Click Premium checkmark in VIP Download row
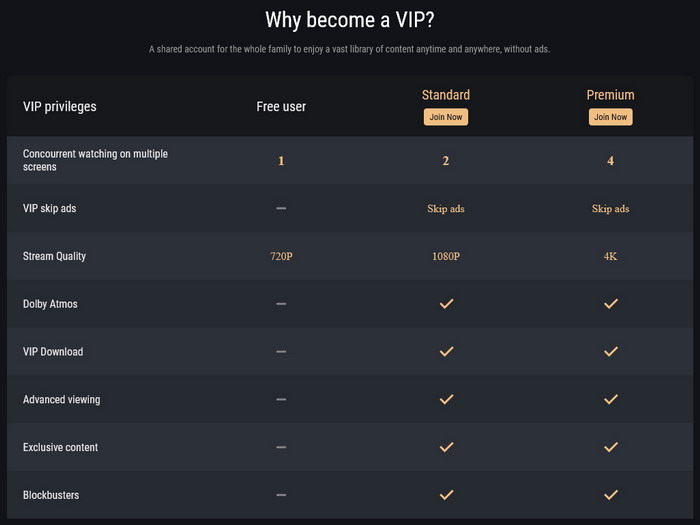Screen dimensions: 700x525 coord(611,351)
